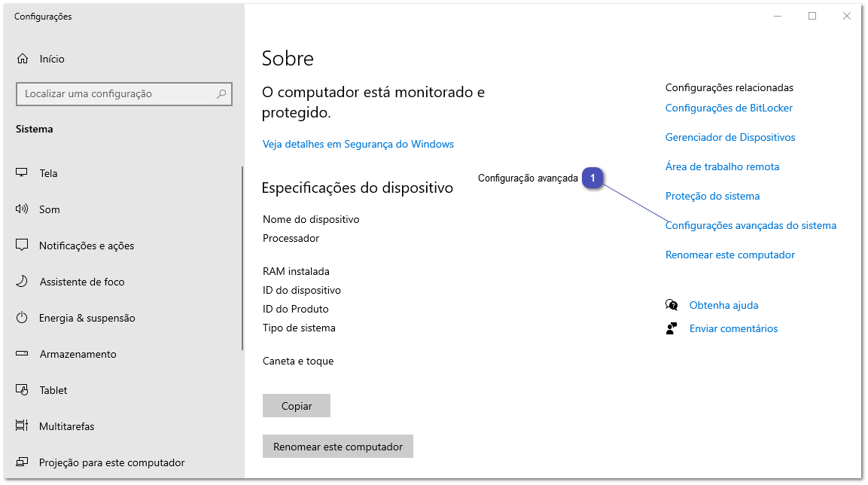The image size is (868, 485).
Task: Open Configurações de BitLocker
Action: (728, 108)
